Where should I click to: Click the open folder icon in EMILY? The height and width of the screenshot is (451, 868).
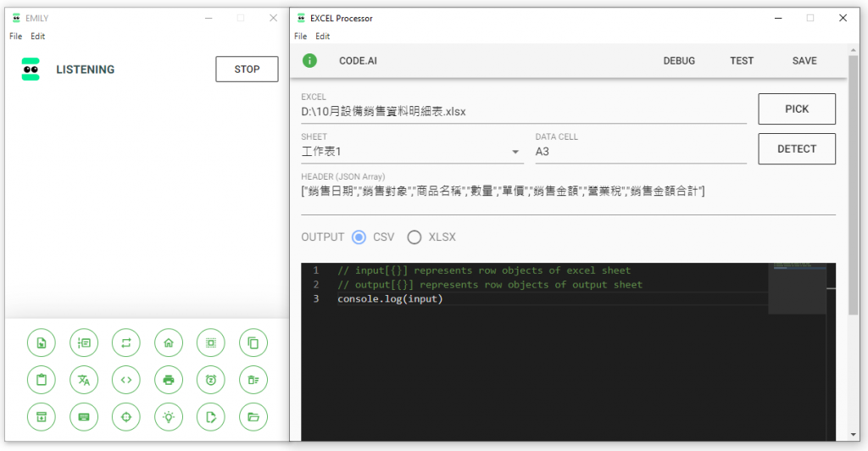pos(253,417)
